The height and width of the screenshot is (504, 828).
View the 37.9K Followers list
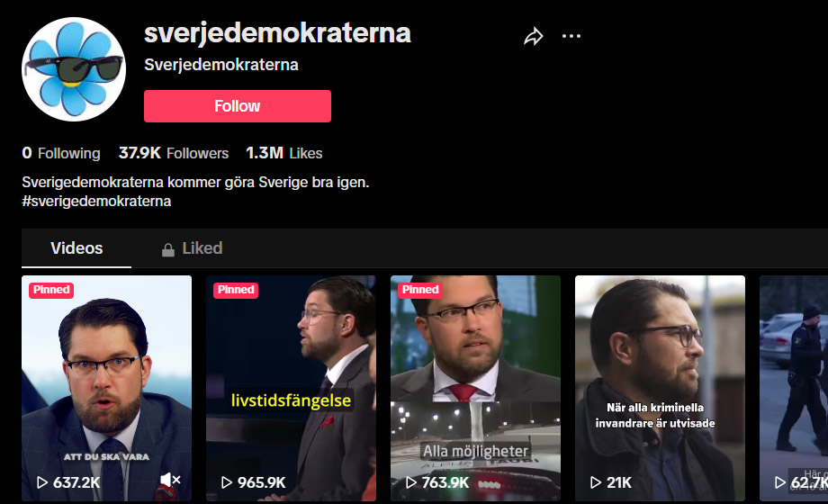pyautogui.click(x=174, y=153)
